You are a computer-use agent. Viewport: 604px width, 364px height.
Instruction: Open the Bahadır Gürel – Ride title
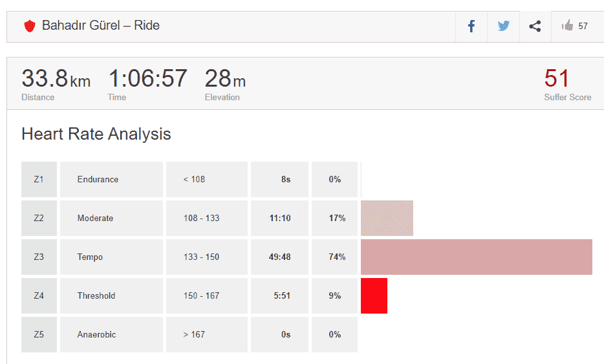pos(101,26)
